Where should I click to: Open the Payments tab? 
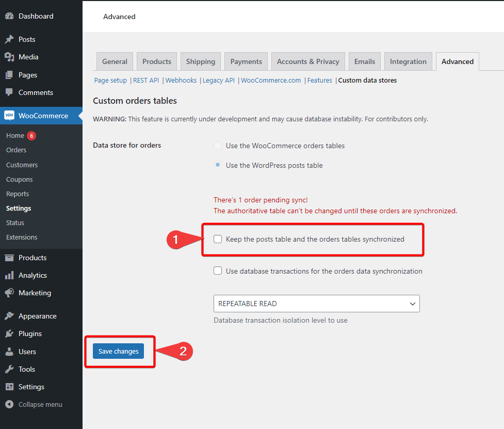pyautogui.click(x=246, y=61)
